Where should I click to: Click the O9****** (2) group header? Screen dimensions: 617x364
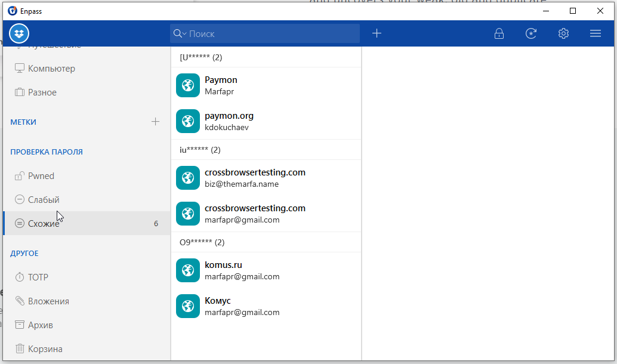[x=266, y=242]
